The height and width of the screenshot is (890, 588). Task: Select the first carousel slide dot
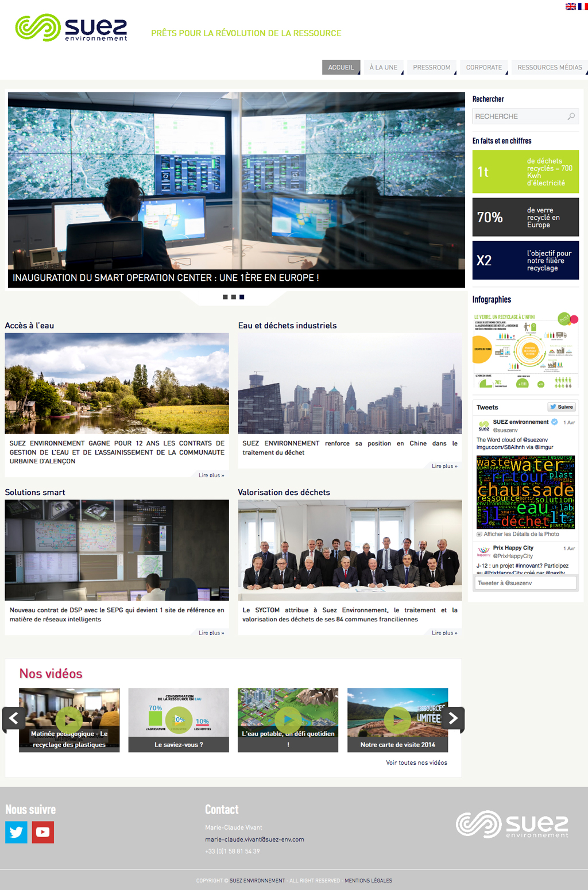tap(225, 297)
